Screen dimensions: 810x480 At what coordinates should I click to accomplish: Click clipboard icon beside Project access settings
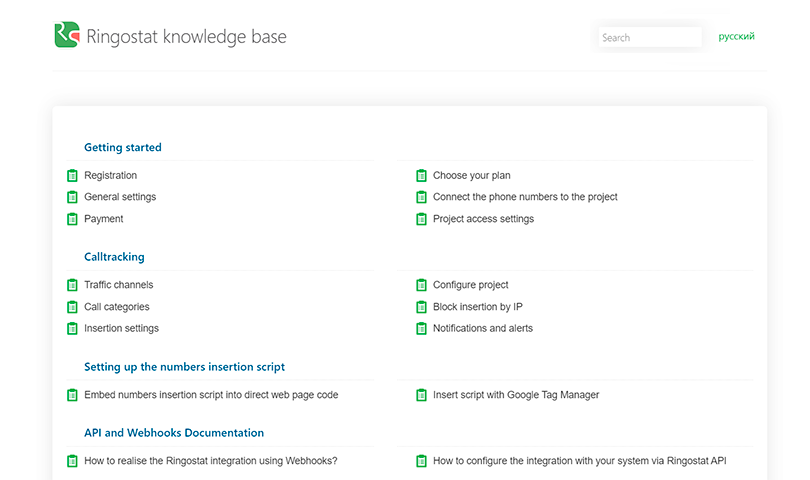coord(422,219)
